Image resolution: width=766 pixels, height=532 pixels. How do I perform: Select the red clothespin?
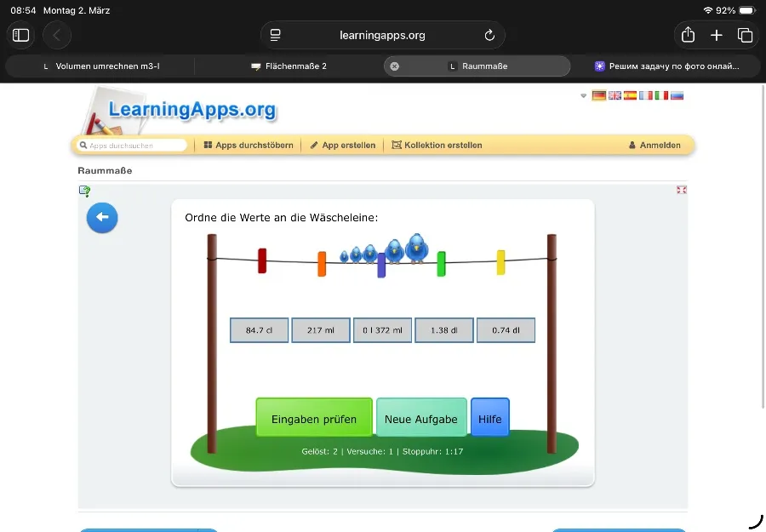pos(262,260)
